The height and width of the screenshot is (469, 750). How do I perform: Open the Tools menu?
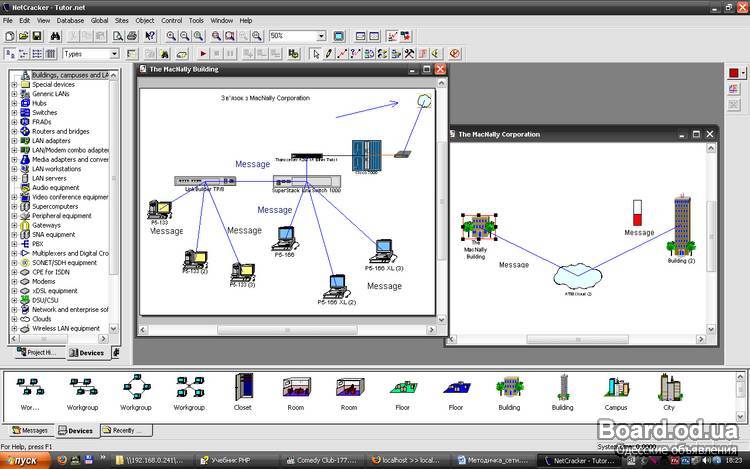pyautogui.click(x=196, y=21)
